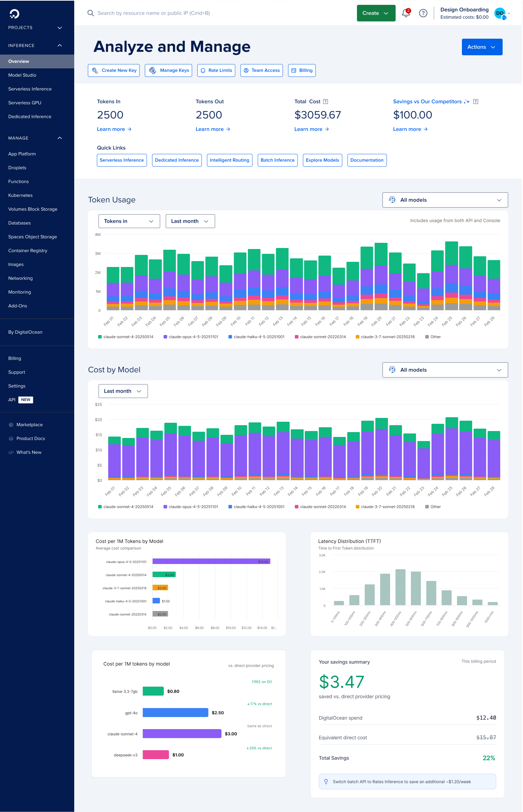The width and height of the screenshot is (523, 812).
Task: Click the Create New Key button
Action: click(114, 70)
